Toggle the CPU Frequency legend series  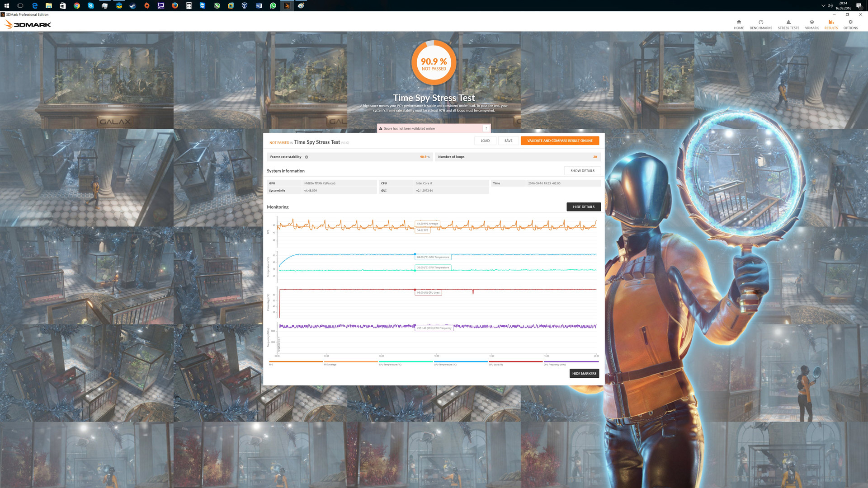(x=571, y=363)
